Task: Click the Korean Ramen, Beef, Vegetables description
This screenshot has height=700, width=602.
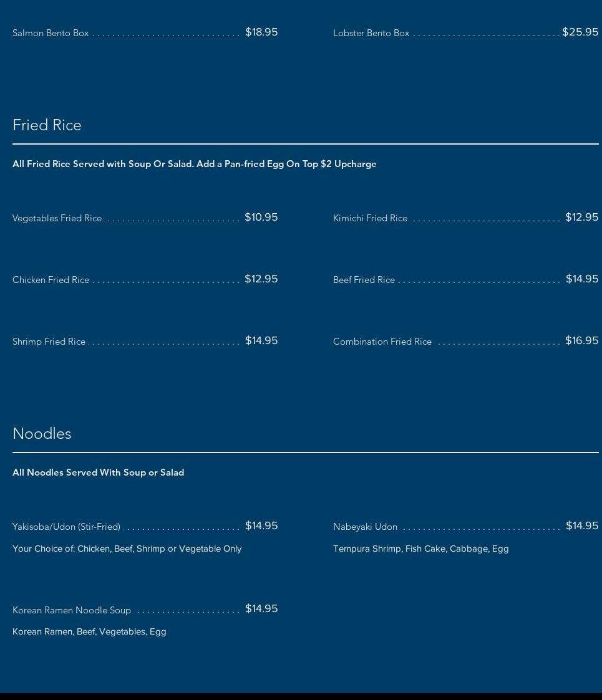Action: pos(89,631)
